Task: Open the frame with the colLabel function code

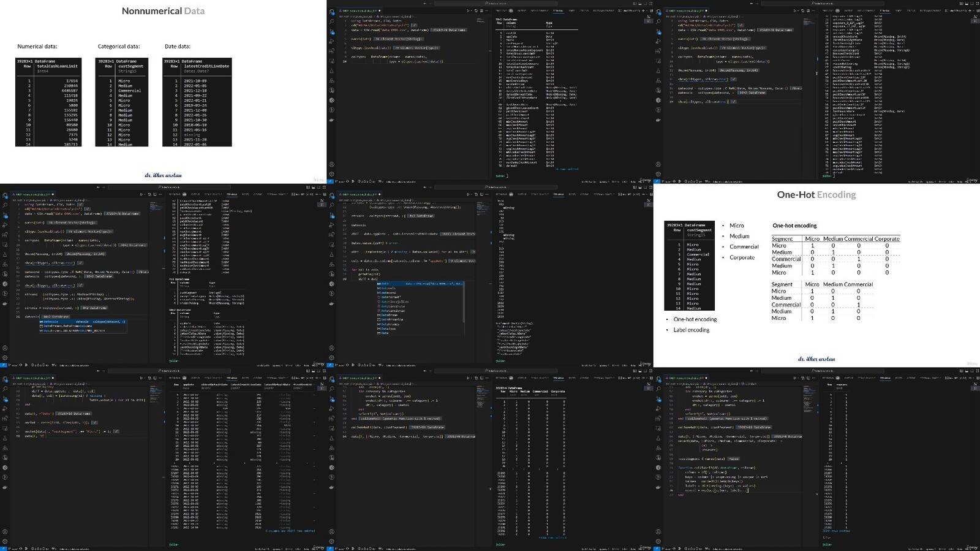Action: pyautogui.click(x=816, y=459)
